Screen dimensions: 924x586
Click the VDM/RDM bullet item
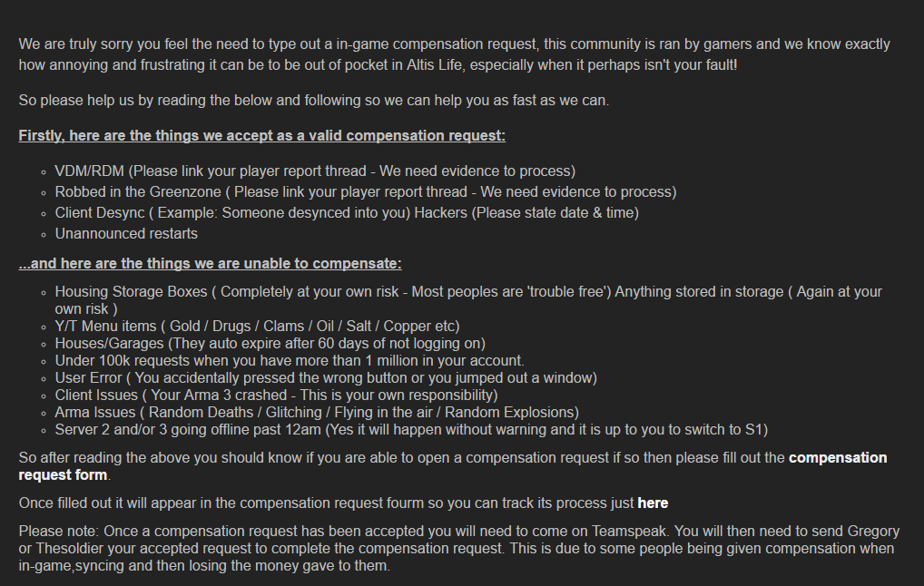[315, 171]
